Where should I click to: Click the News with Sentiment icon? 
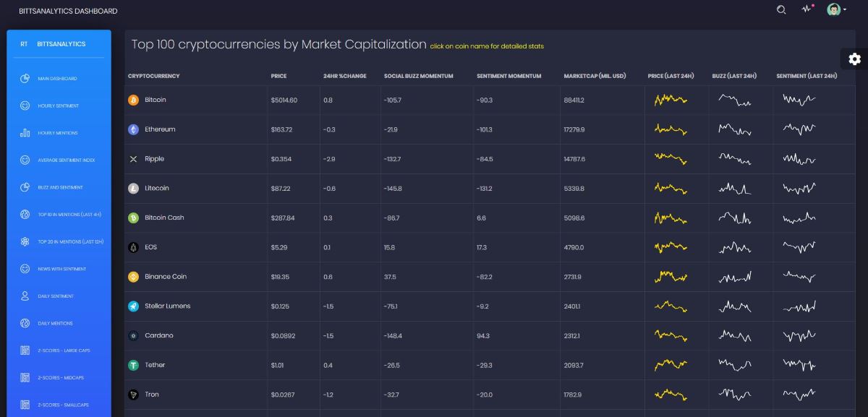pos(25,269)
